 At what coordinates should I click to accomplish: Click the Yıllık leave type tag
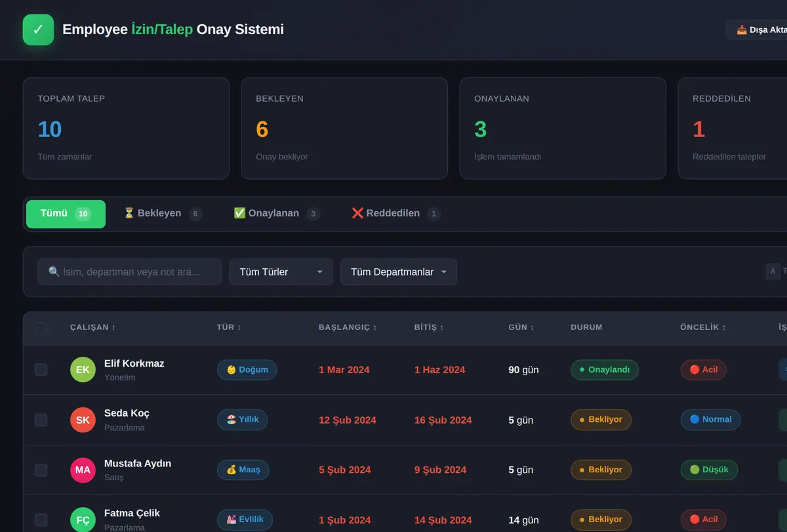[243, 419]
